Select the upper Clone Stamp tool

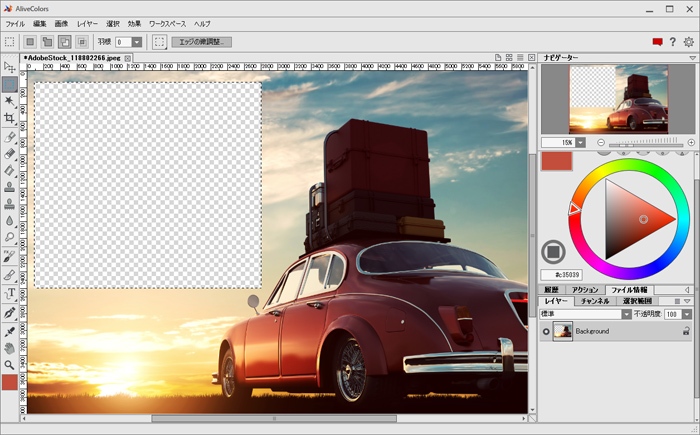point(9,187)
